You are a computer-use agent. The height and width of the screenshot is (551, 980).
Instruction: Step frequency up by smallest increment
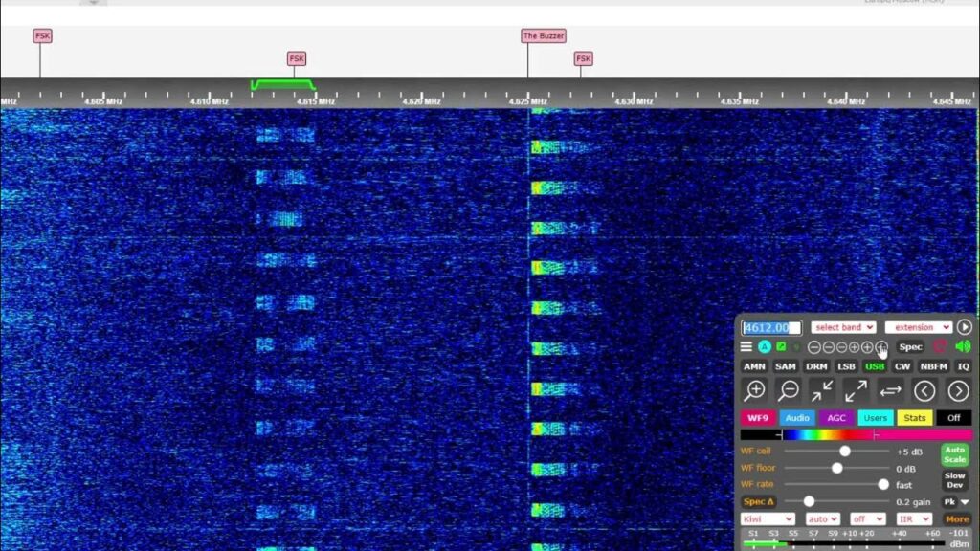coord(854,346)
